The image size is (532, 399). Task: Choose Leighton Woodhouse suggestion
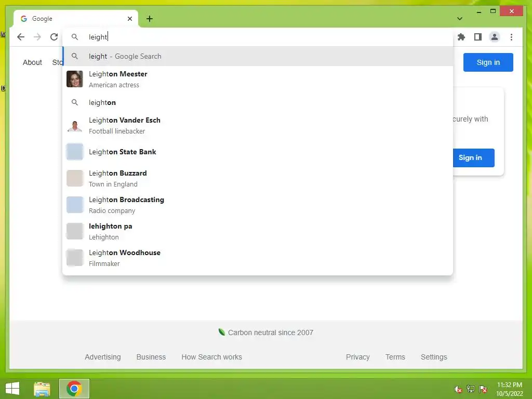(258, 258)
